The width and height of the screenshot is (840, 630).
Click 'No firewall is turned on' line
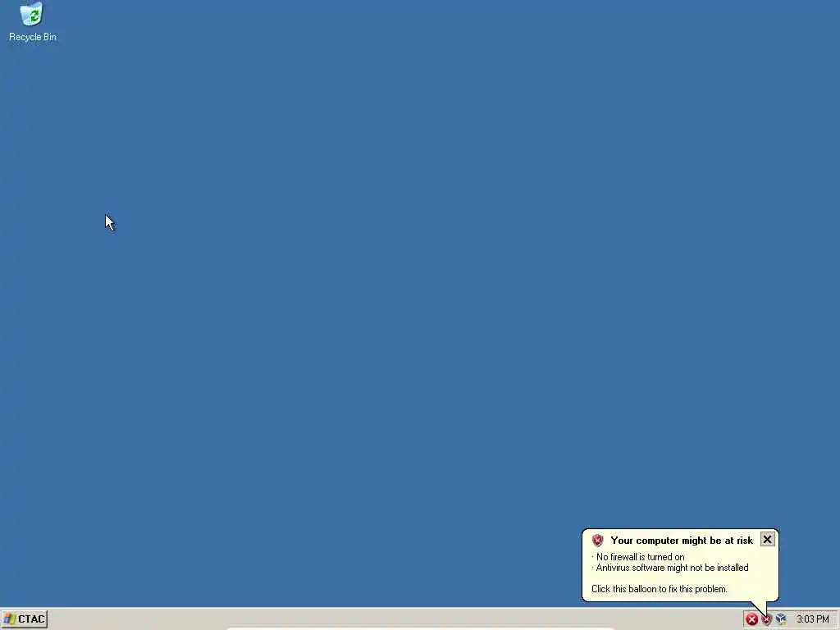[640, 557]
